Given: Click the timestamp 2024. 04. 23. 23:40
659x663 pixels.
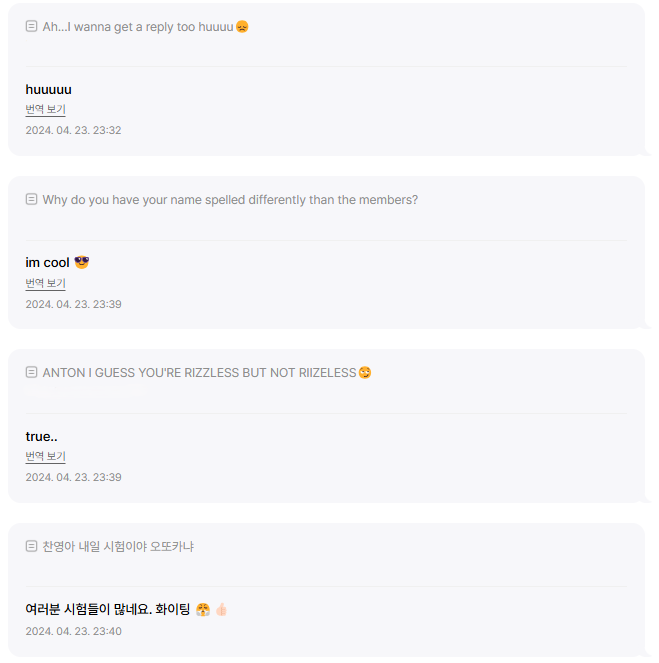Looking at the screenshot, I should [x=73, y=631].
